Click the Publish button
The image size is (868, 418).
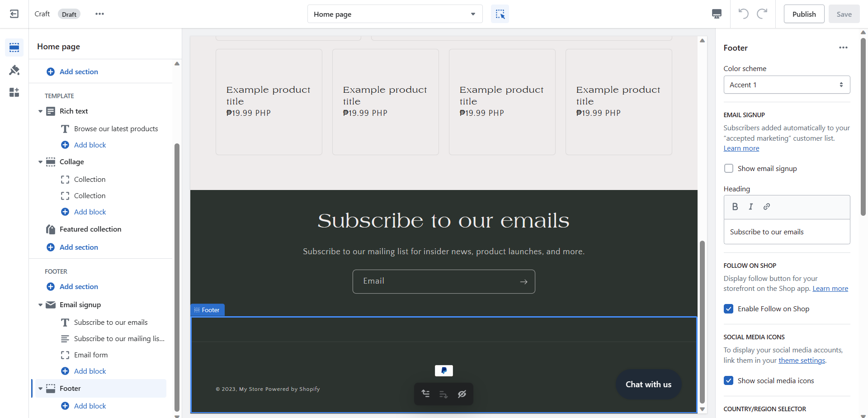point(804,14)
